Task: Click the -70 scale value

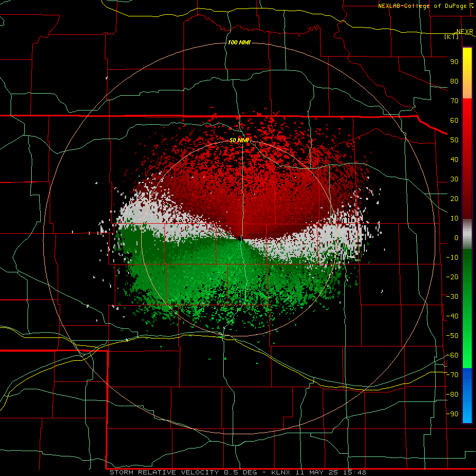Action: point(452,375)
